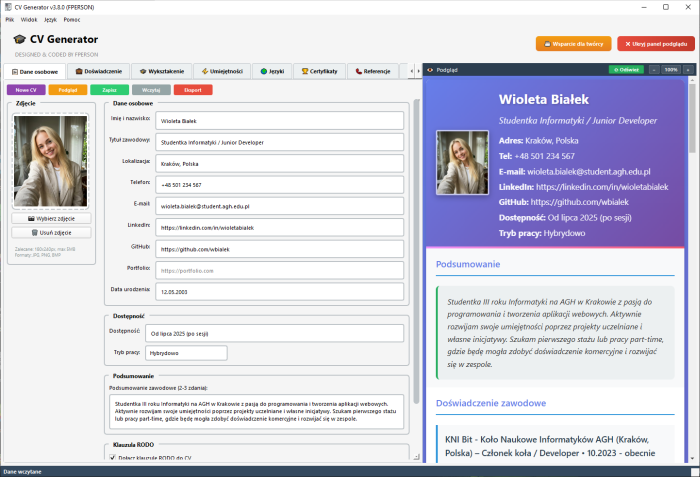The image size is (700, 477).
Task: Click the preview scrollbar up arrow
Action: (692, 80)
